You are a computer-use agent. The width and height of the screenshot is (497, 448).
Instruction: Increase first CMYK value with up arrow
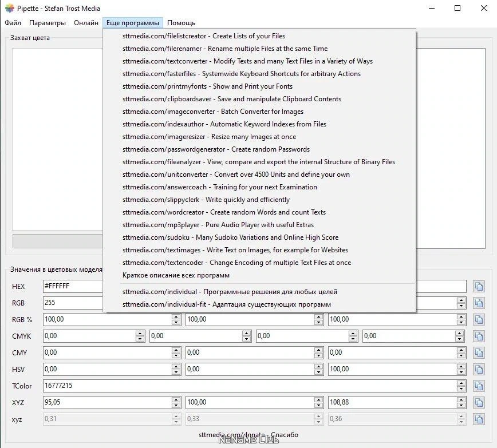(x=140, y=333)
